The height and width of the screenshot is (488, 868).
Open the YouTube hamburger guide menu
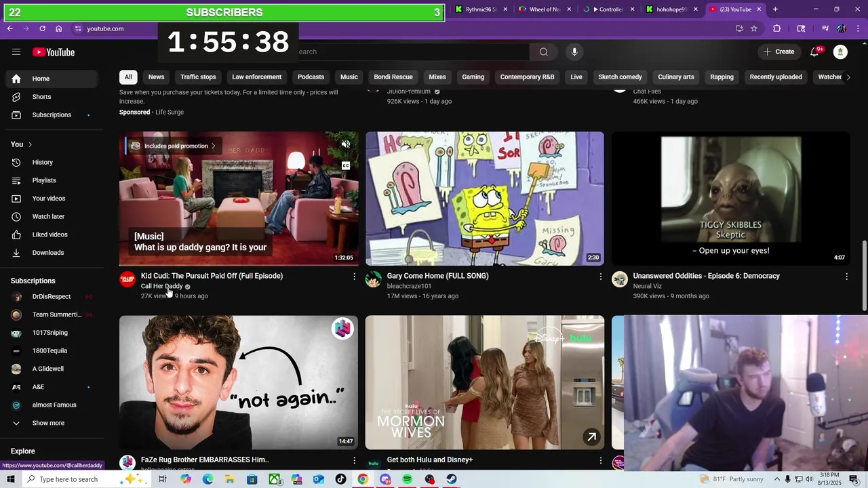pos(16,52)
